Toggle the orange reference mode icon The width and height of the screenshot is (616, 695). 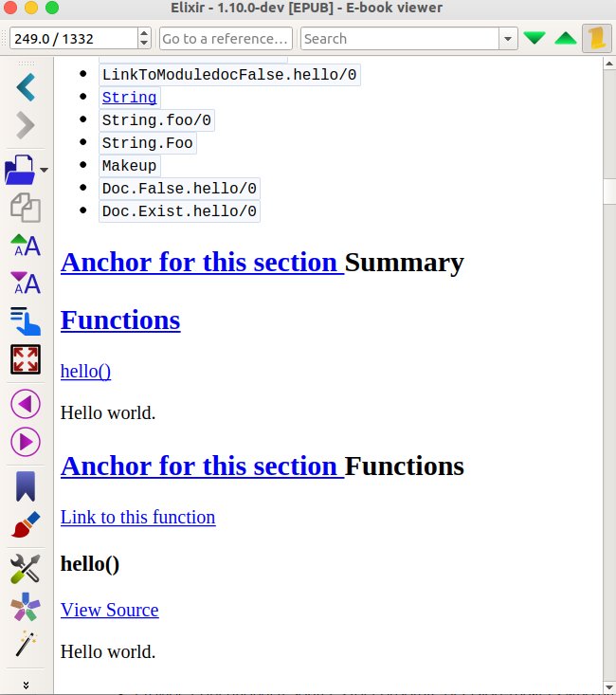[x=597, y=38]
